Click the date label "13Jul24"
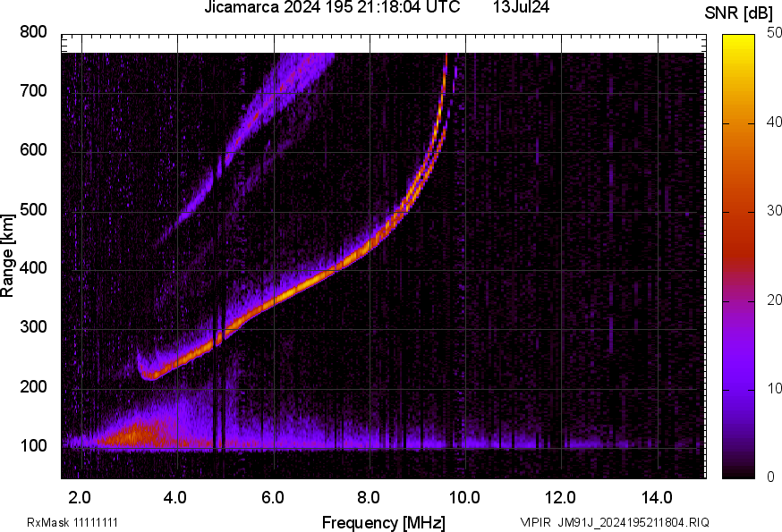The width and height of the screenshot is (782, 532). click(521, 7)
